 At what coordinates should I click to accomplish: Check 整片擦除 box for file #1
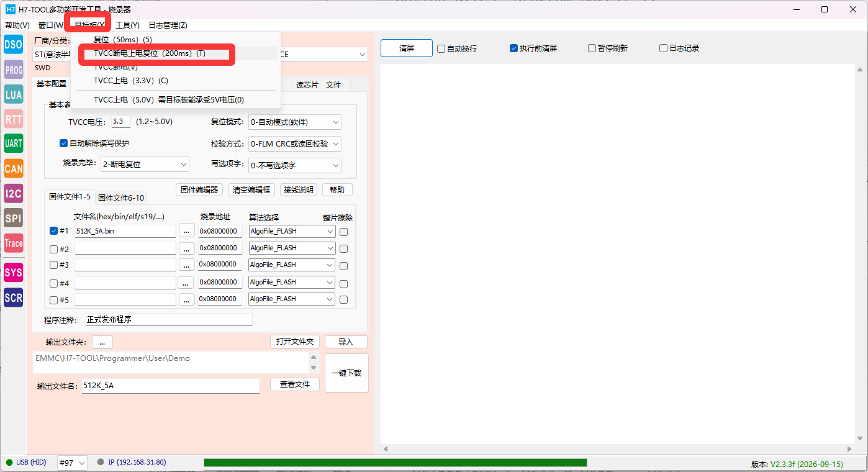click(344, 232)
